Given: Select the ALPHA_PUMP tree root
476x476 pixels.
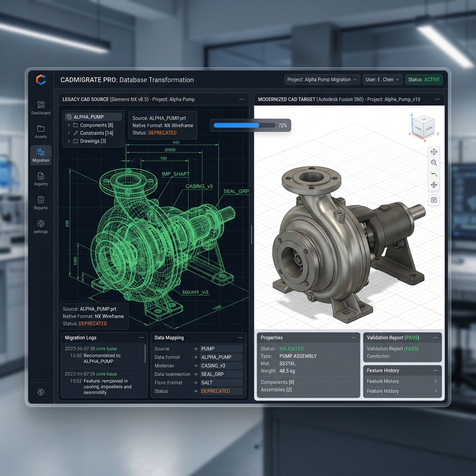Looking at the screenshot, I should click(x=93, y=117).
